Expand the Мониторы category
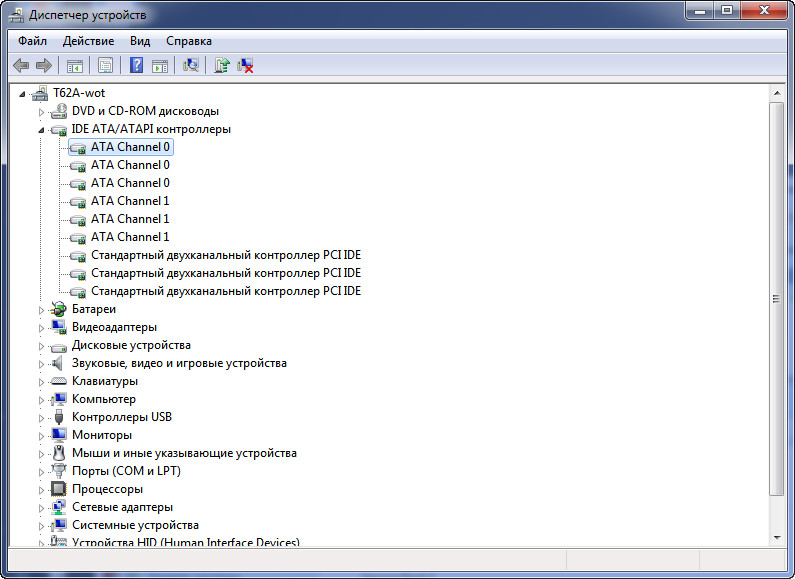795x579 pixels. (x=42, y=436)
